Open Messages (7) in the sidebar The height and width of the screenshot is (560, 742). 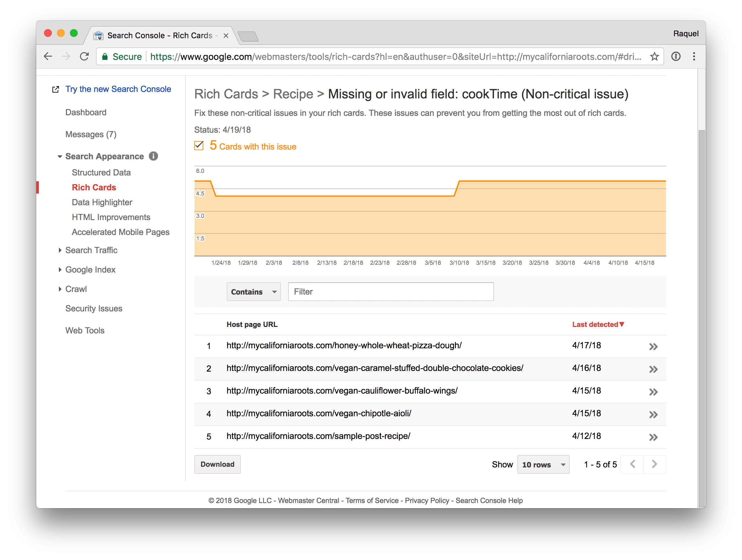pos(91,134)
